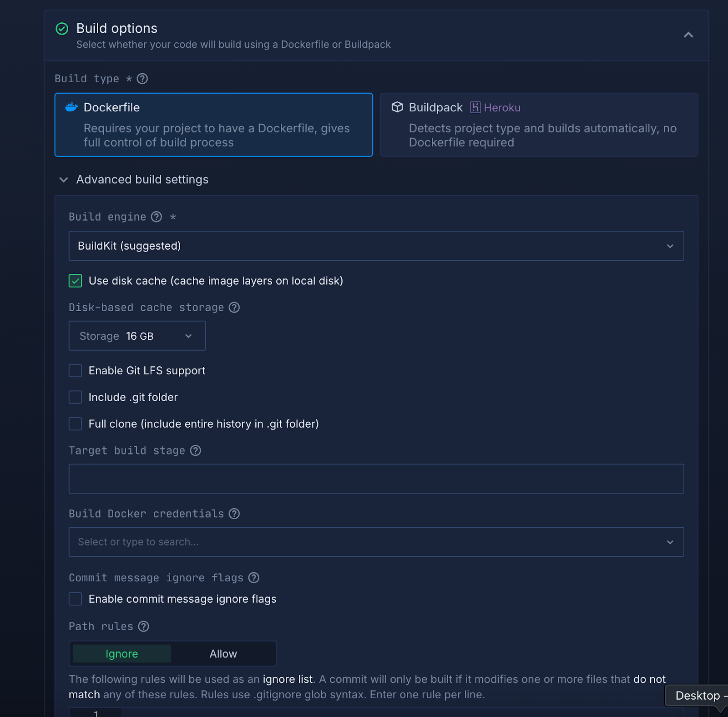Viewport: 728px width, 717px height.
Task: Click the Build engine help icon
Action: tap(157, 217)
